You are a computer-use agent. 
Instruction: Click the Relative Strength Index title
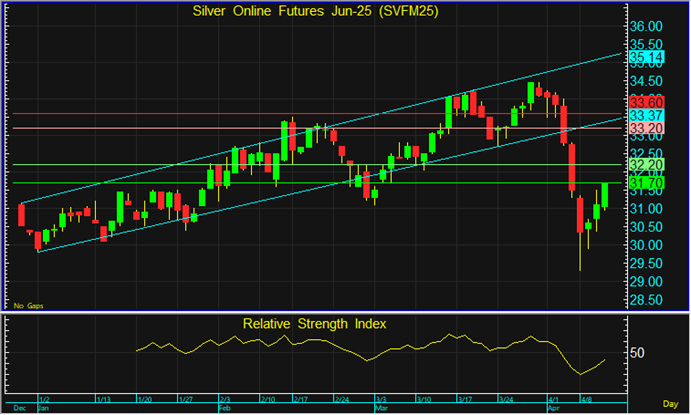315,324
